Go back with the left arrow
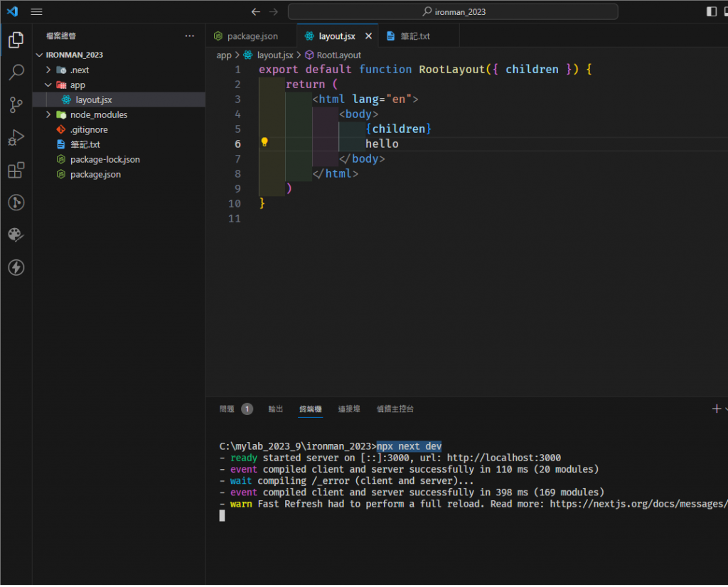Viewport: 728px width, 587px height. point(256,12)
